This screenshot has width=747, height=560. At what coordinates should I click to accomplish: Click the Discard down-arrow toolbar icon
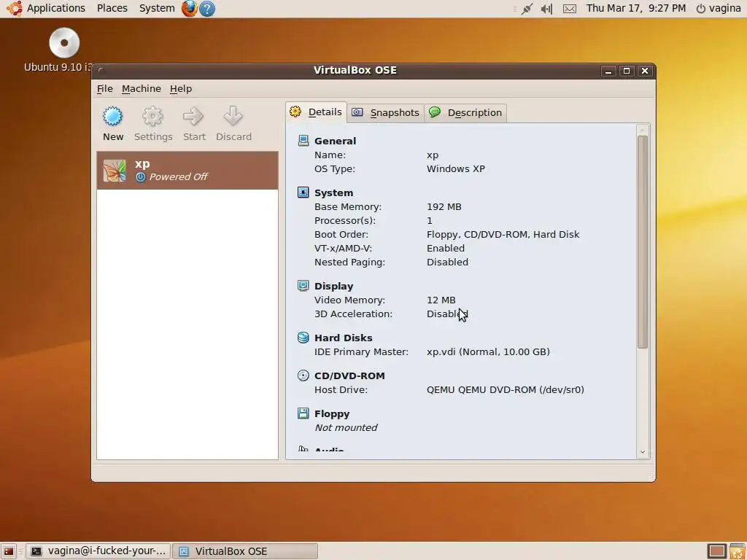pos(233,116)
